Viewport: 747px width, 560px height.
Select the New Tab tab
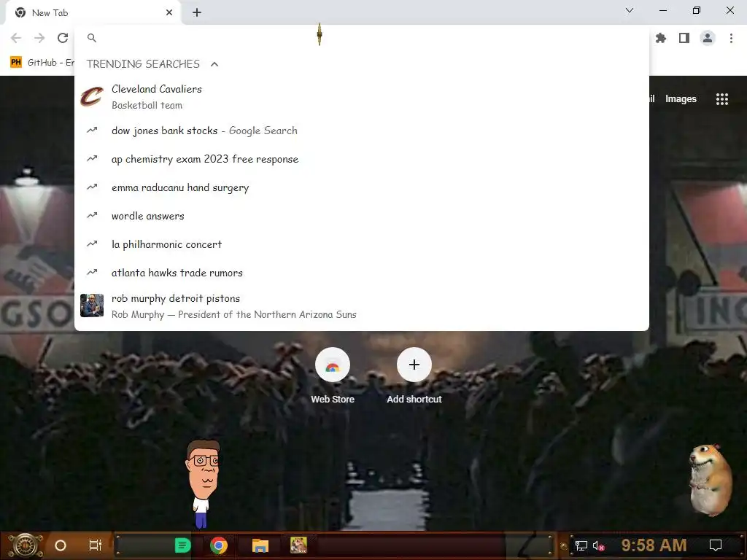pyautogui.click(x=93, y=13)
